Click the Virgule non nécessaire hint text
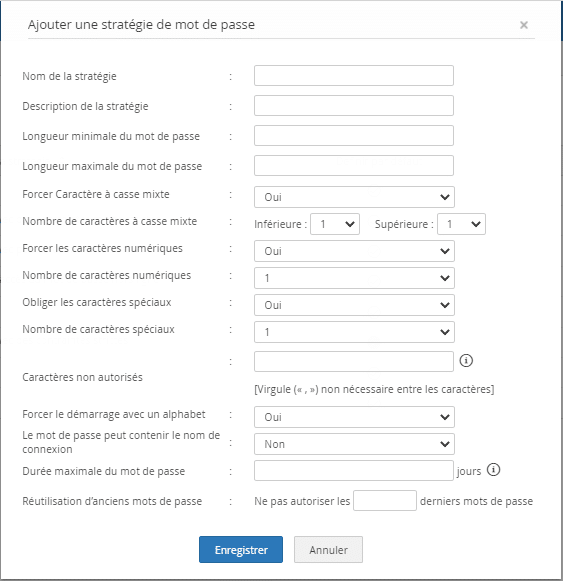This screenshot has height=581, width=563. coord(374,389)
